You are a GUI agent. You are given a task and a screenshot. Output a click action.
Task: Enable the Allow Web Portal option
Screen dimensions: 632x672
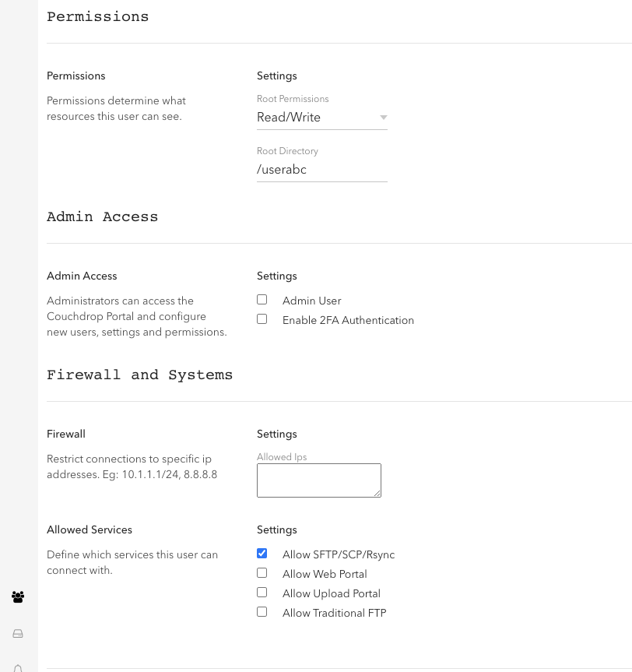[x=262, y=572]
